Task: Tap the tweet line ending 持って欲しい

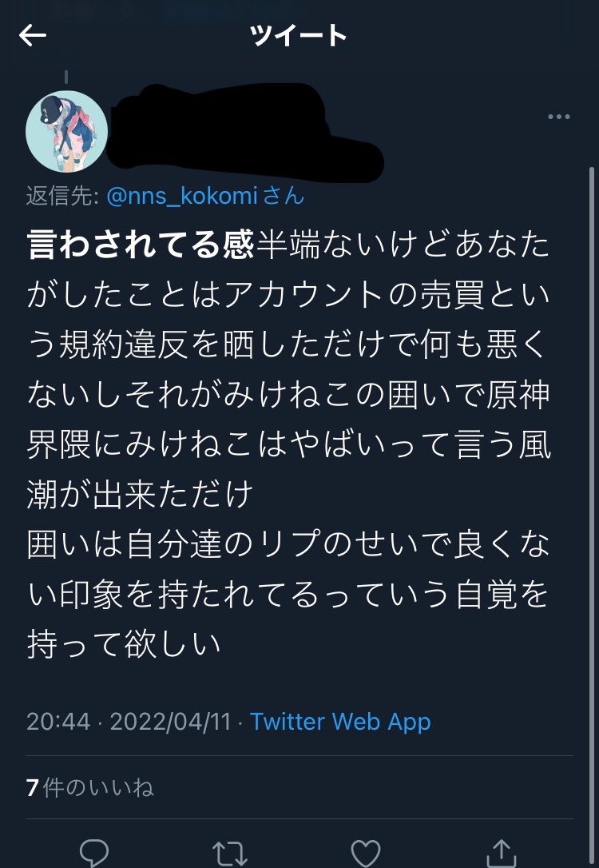Action: pyautogui.click(x=124, y=644)
